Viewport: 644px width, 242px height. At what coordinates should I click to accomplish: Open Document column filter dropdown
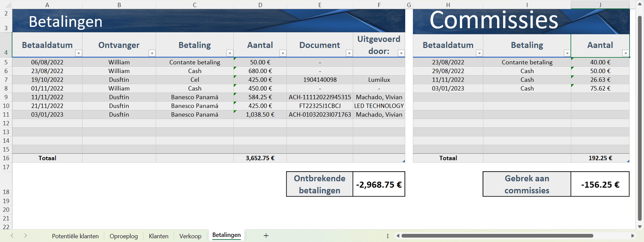(349, 53)
